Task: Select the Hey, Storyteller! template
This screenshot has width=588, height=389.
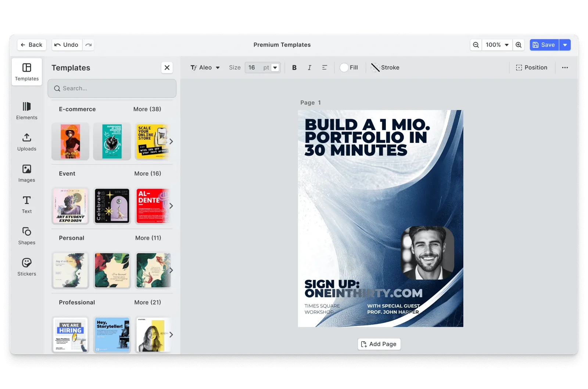Action: (112, 335)
